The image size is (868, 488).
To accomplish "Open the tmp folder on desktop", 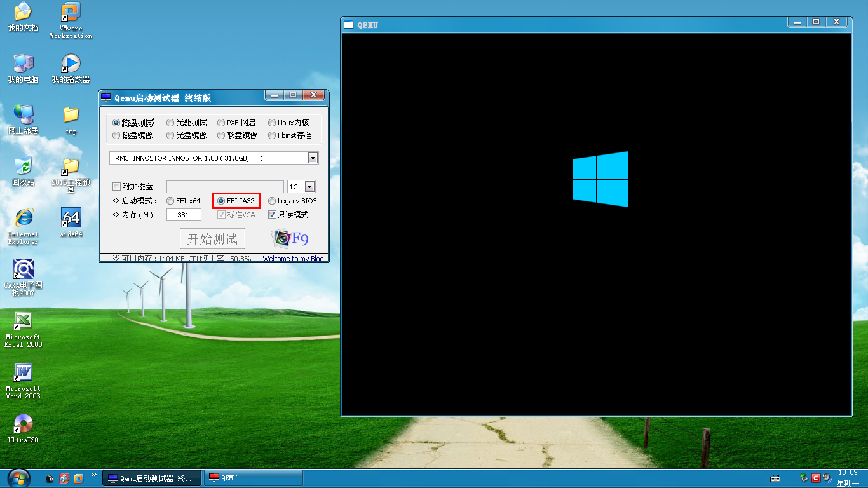I will coord(71,120).
